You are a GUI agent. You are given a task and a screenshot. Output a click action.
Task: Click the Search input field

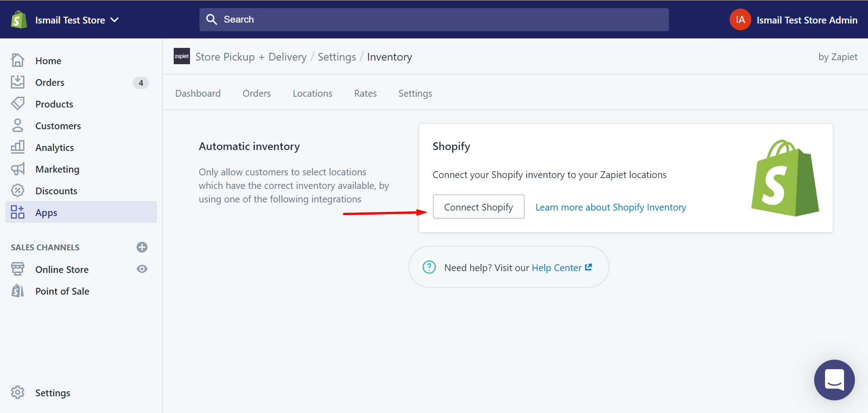pyautogui.click(x=434, y=19)
